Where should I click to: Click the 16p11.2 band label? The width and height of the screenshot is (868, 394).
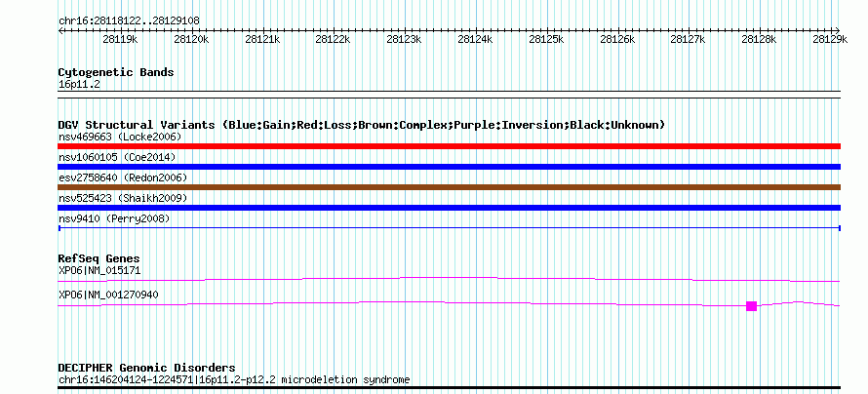coord(79,85)
